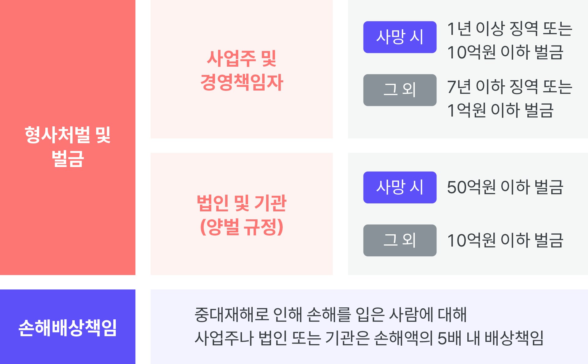The height and width of the screenshot is (364, 588).
Task: Click the 법인 및 기관 heading line
Action: (242, 203)
